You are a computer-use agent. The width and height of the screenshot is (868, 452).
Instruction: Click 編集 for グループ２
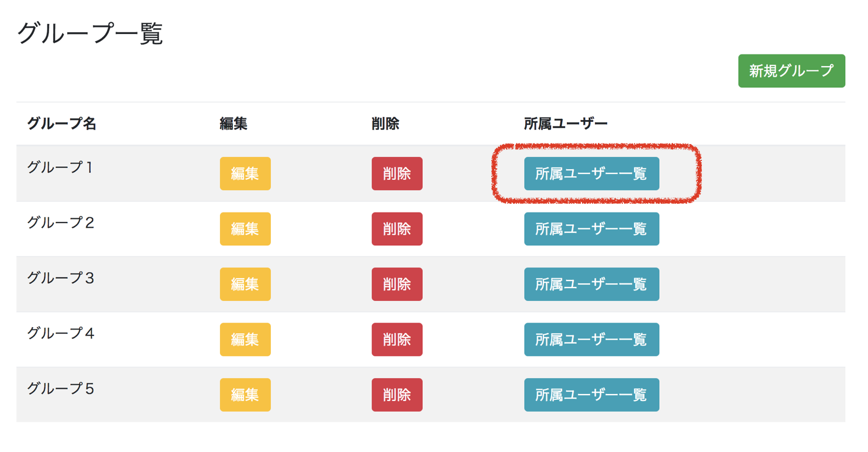point(245,229)
